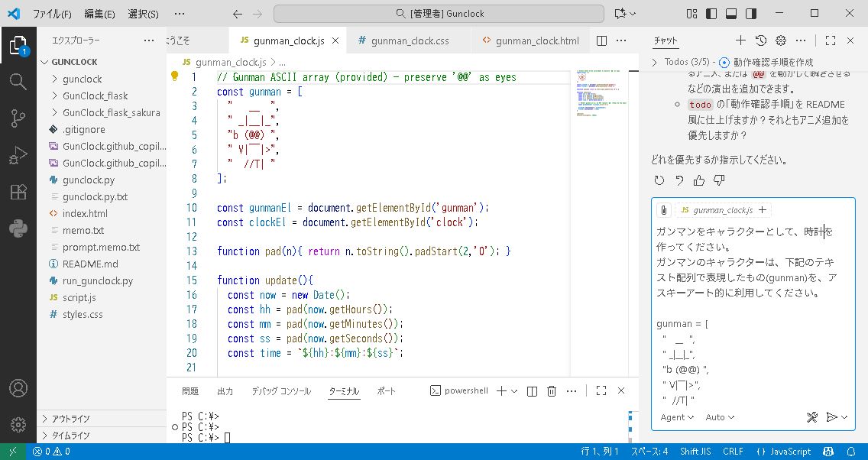Open the Extensions view in activity bar
Viewport: 868px width, 460px height.
click(x=18, y=192)
